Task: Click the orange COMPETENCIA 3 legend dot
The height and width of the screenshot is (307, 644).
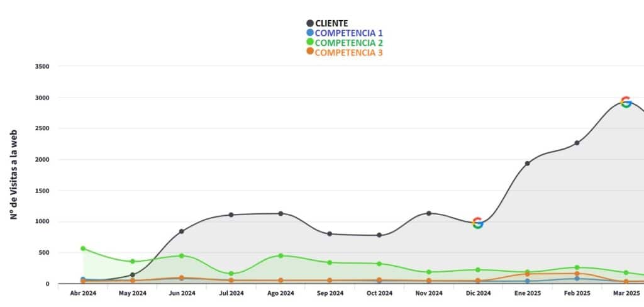Action: [310, 52]
